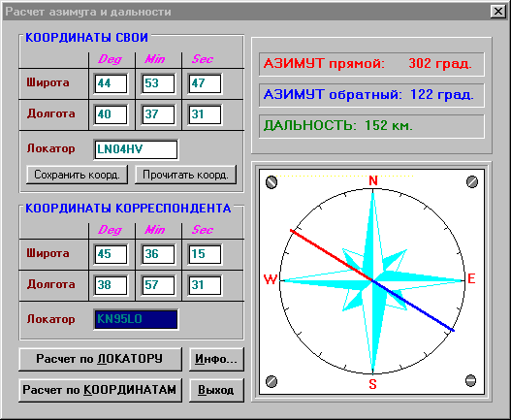Select own latitude seconds field with 47
Image resolution: width=511 pixels, height=420 pixels.
pyautogui.click(x=205, y=83)
